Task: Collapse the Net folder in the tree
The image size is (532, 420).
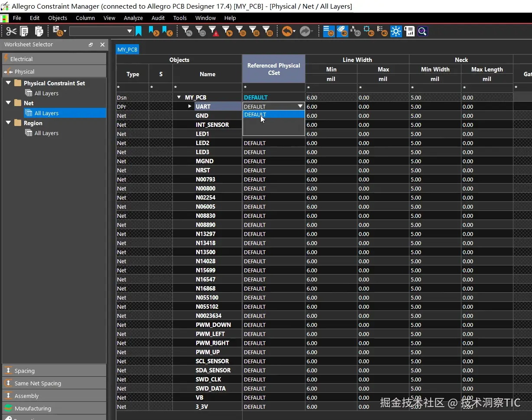Action: click(8, 103)
